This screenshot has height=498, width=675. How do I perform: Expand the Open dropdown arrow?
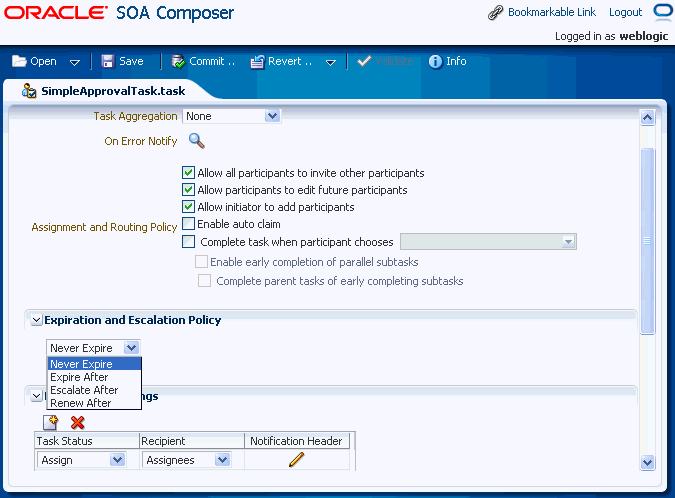click(74, 62)
